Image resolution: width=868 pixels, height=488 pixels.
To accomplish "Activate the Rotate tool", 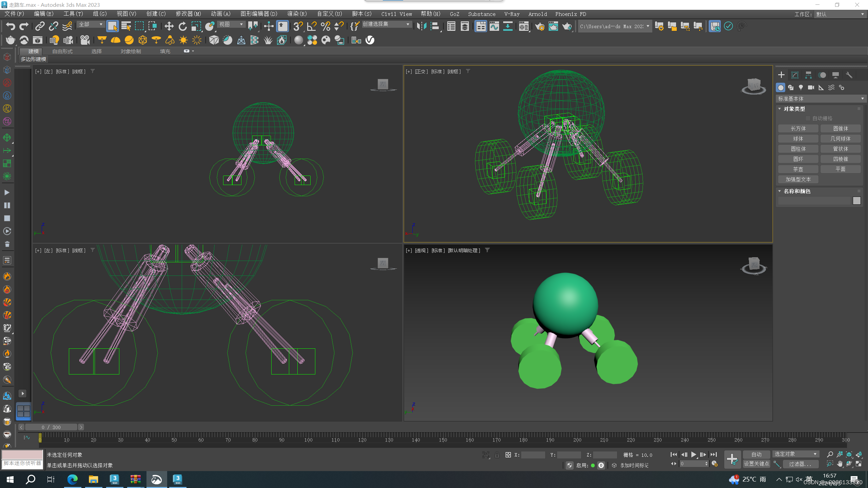I will [x=182, y=26].
